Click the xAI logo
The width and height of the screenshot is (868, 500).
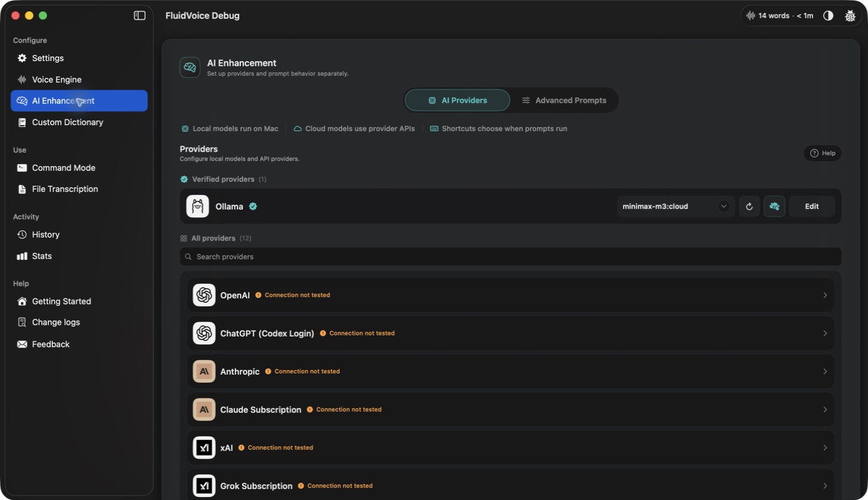coord(204,447)
